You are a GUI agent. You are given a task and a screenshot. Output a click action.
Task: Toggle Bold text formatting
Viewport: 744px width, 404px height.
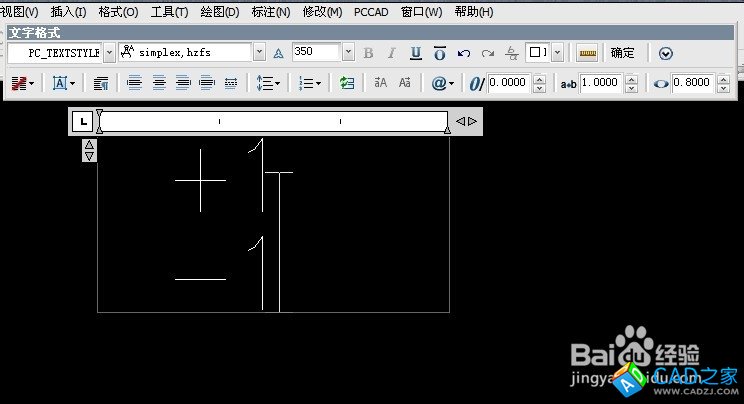368,53
